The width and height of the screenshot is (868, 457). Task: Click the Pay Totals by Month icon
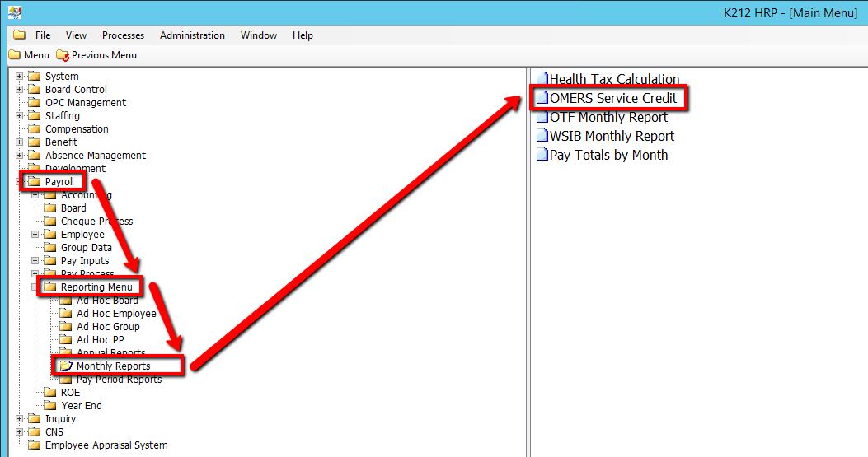[x=542, y=155]
